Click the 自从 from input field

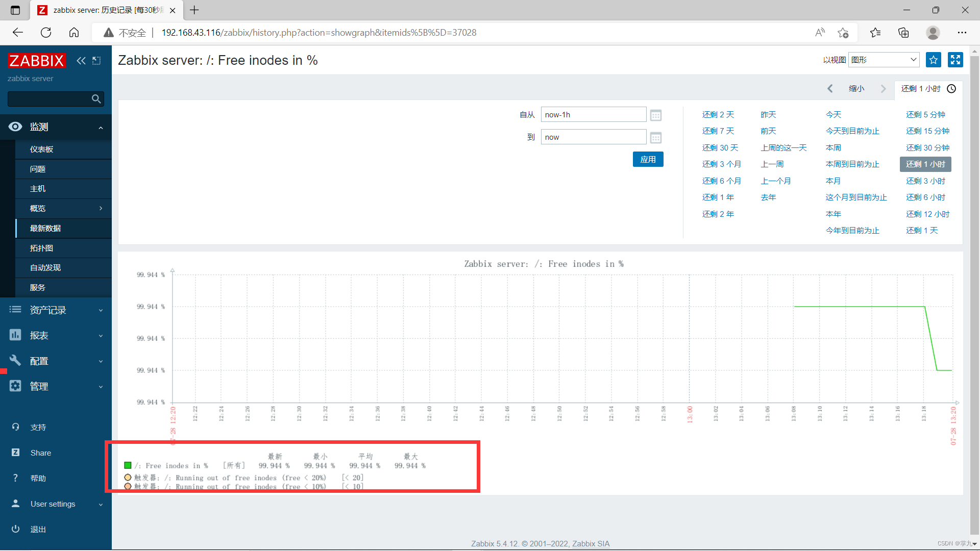(x=593, y=115)
